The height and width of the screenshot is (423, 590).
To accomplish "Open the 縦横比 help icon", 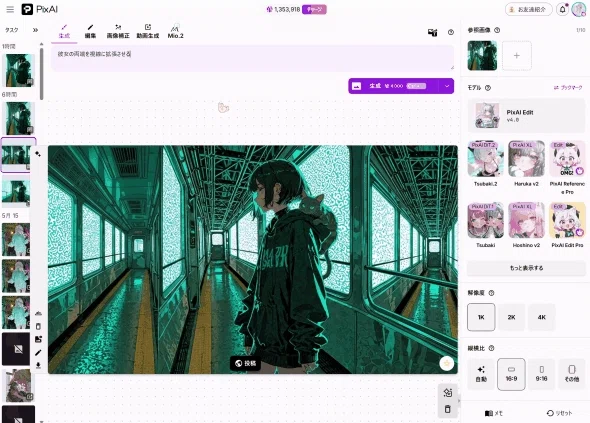I will [491, 348].
